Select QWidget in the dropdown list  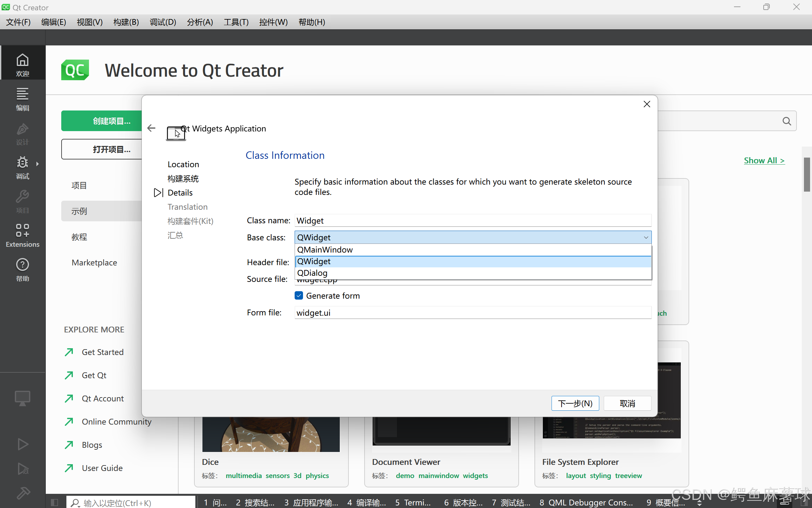tap(473, 261)
